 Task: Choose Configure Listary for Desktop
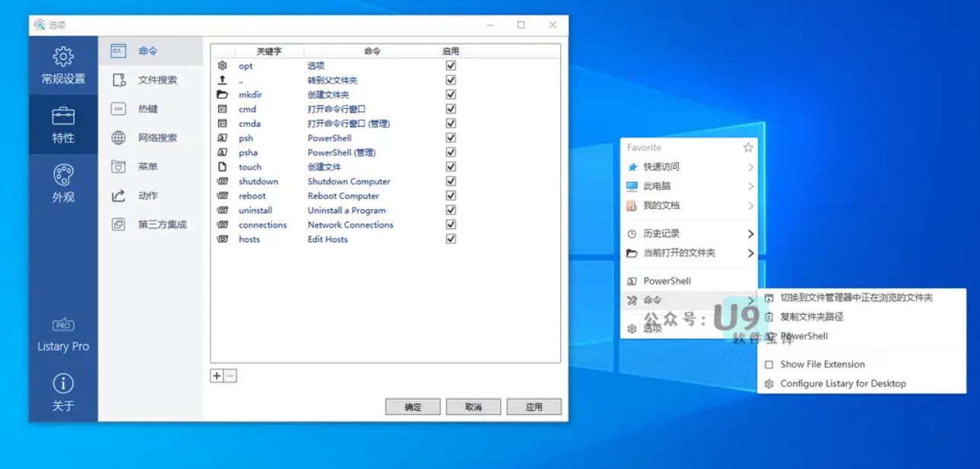(x=843, y=383)
